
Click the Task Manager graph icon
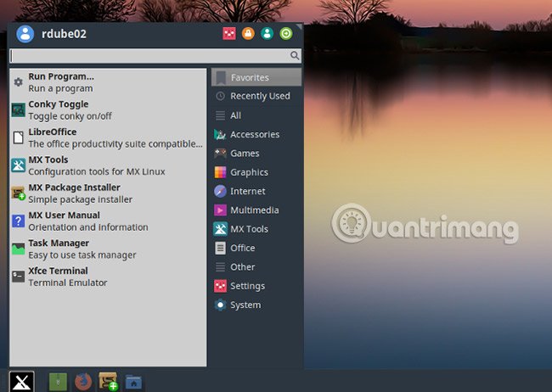point(19,249)
